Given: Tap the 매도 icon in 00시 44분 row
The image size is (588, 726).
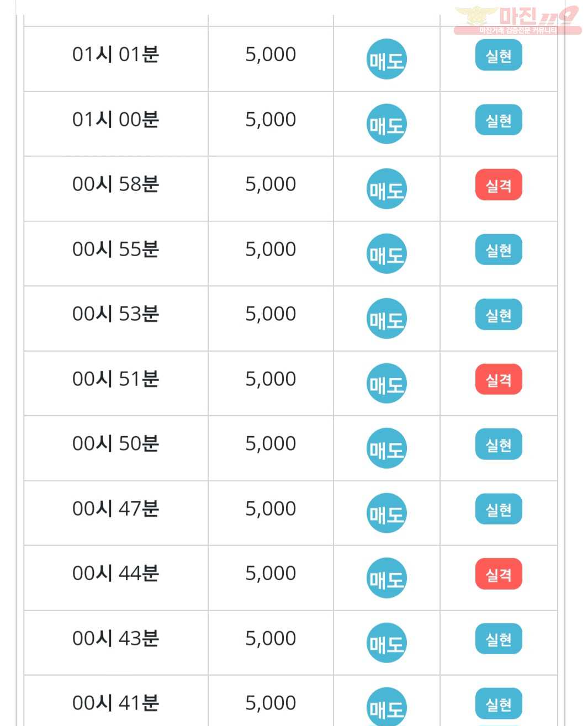Looking at the screenshot, I should point(386,578).
